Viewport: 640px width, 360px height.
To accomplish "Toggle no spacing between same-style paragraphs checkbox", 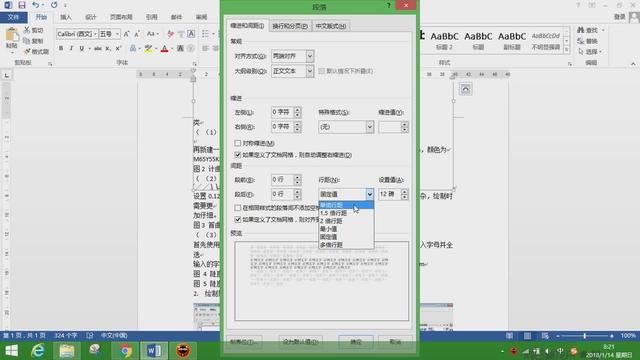I will pyautogui.click(x=238, y=208).
